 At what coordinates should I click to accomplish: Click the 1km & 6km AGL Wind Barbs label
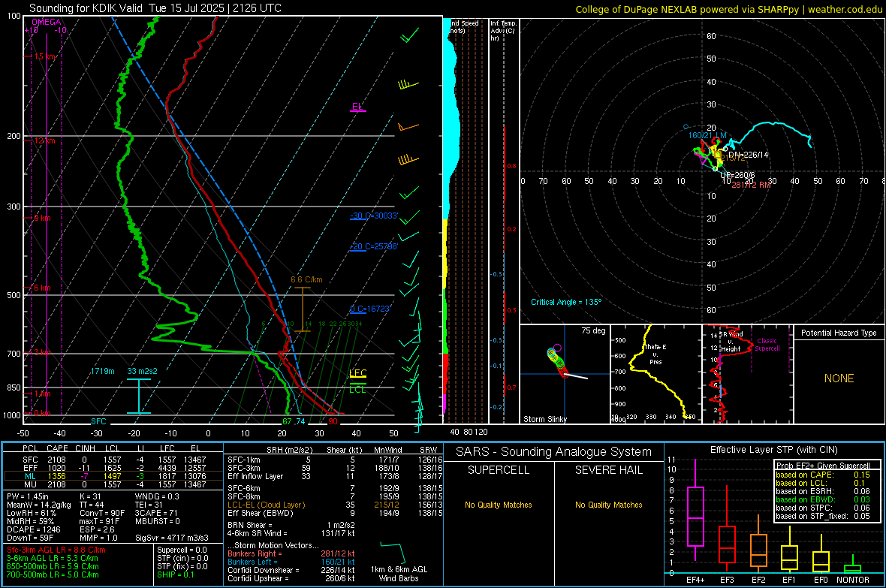coord(399,574)
